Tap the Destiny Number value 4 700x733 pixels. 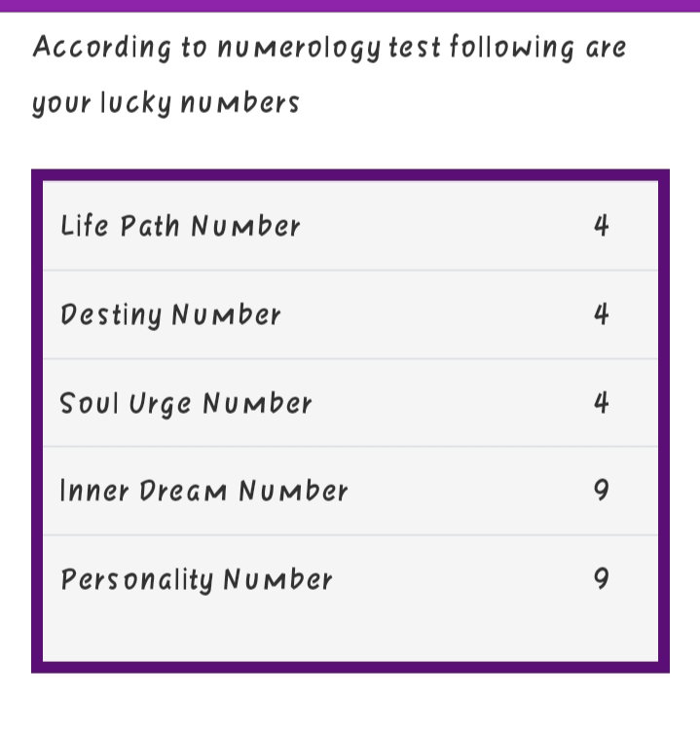602,313
